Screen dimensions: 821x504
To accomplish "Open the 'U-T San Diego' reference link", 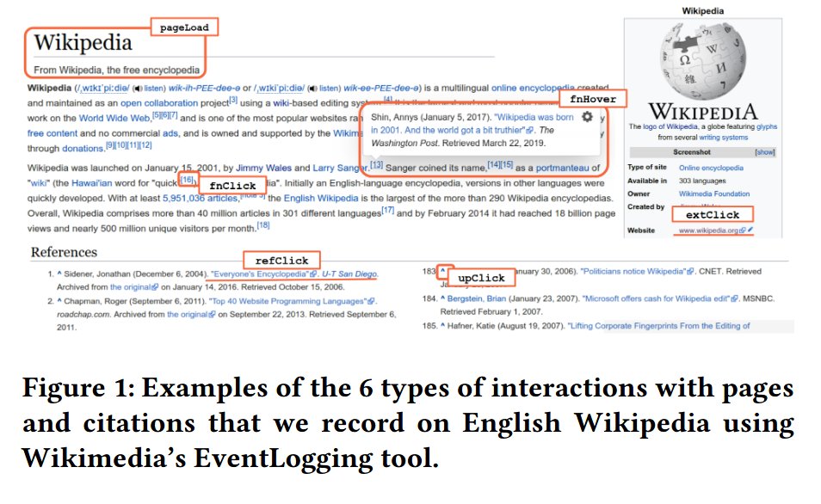I will pos(349,274).
